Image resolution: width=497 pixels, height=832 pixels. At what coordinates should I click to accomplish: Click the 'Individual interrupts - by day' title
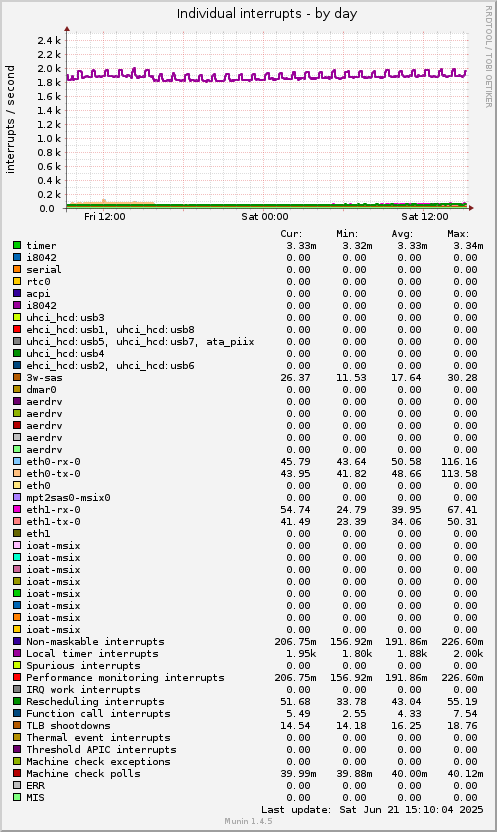[x=267, y=14]
